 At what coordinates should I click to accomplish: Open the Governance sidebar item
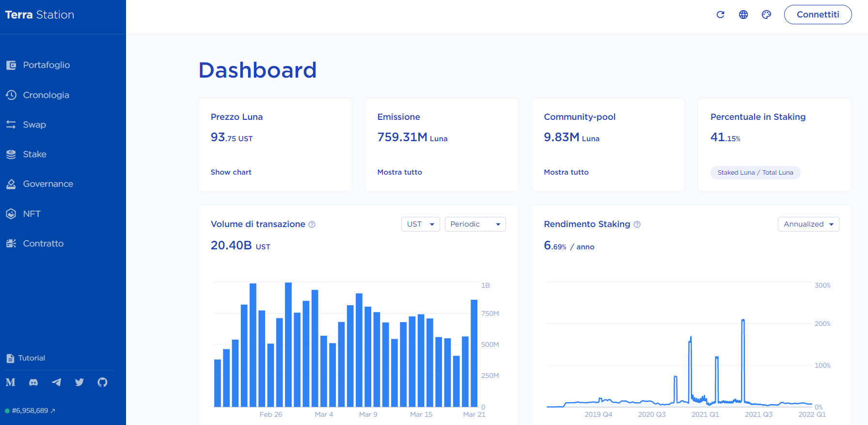tap(48, 184)
